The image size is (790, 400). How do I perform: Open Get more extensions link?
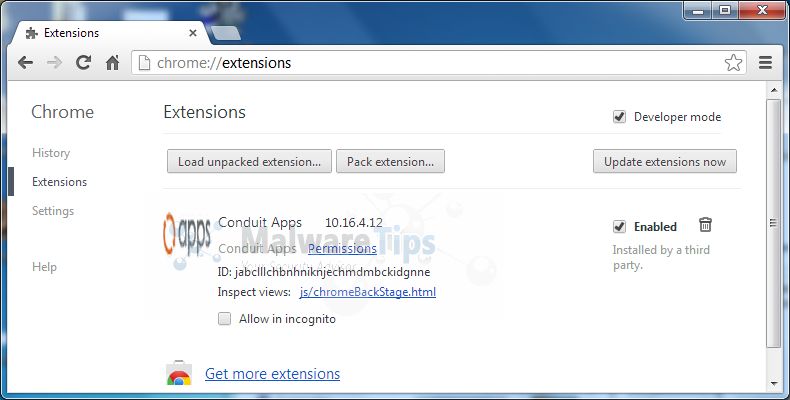click(272, 374)
